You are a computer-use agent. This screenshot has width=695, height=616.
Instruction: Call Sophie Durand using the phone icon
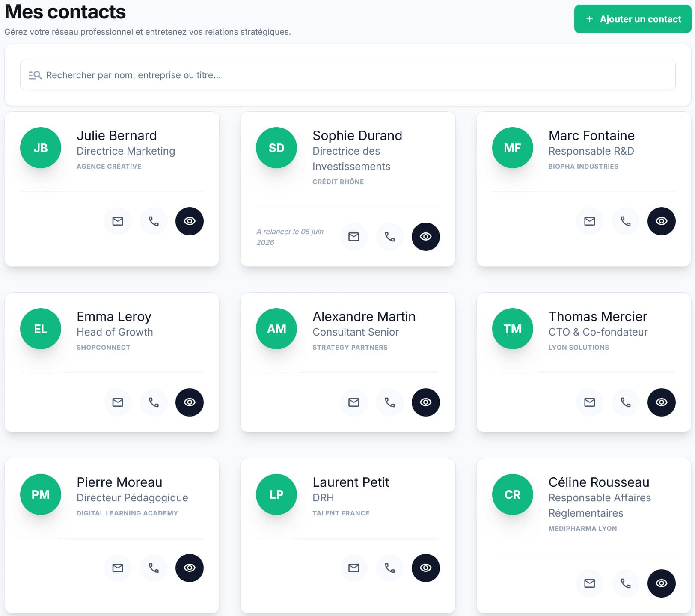click(389, 237)
